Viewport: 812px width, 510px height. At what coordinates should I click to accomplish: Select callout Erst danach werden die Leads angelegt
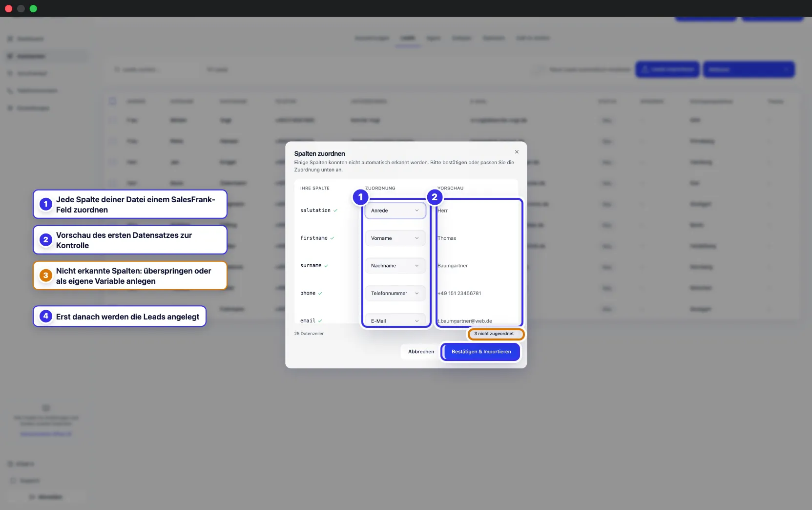tap(120, 316)
